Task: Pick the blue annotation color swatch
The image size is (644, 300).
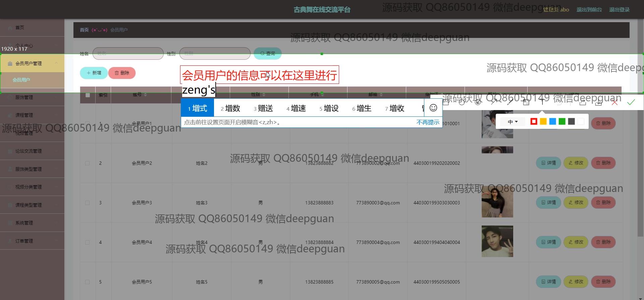Action: pos(553,121)
